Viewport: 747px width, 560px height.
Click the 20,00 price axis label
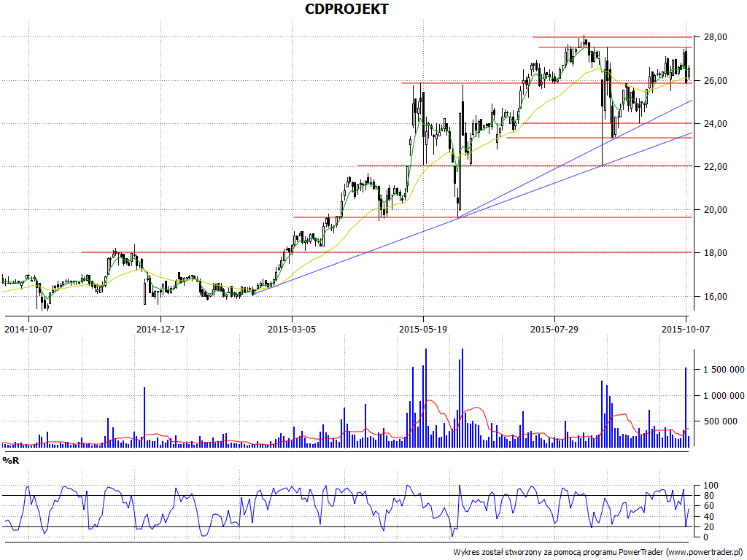pyautogui.click(x=716, y=210)
